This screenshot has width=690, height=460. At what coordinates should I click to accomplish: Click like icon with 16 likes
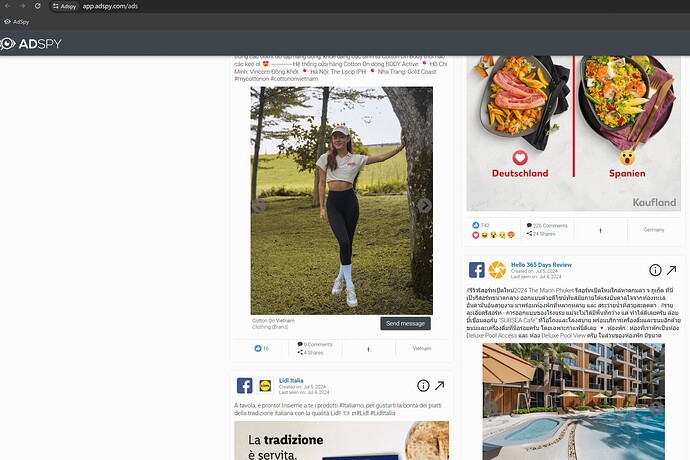pyautogui.click(x=258, y=348)
